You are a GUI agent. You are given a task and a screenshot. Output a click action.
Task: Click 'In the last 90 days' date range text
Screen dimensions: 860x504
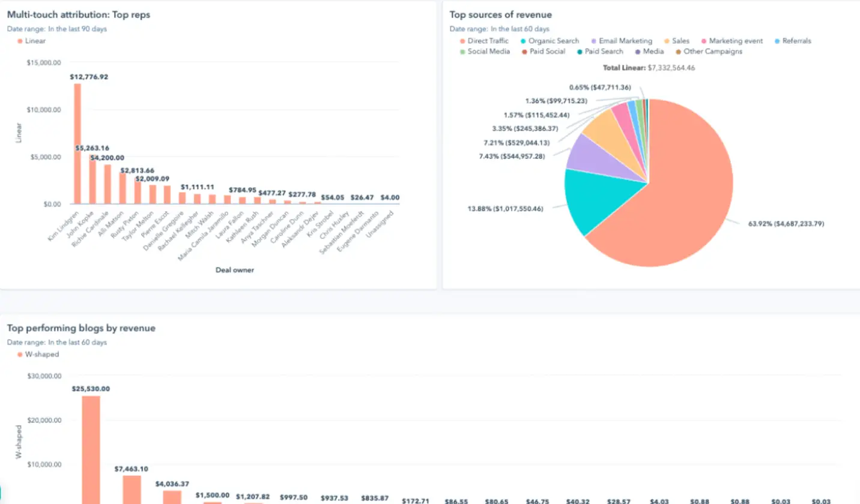tap(77, 29)
